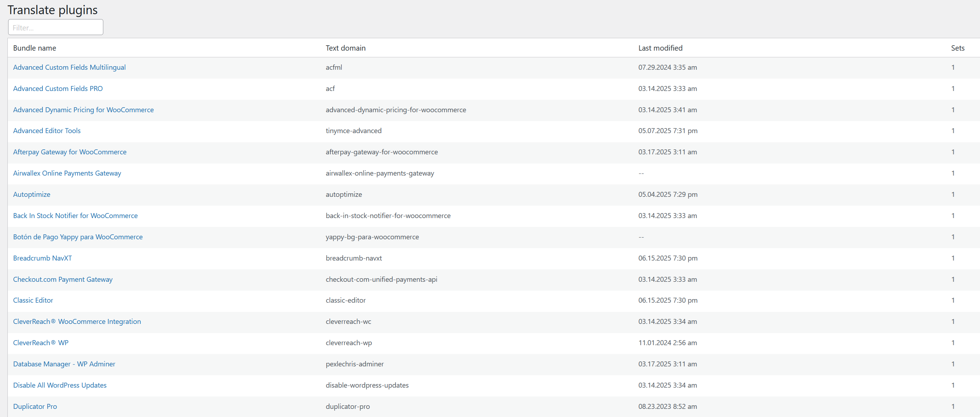Select 'advanced-dynamic-pricing-for-woocommerce' text domain
Viewport: 980px width, 417px height.
[396, 110]
